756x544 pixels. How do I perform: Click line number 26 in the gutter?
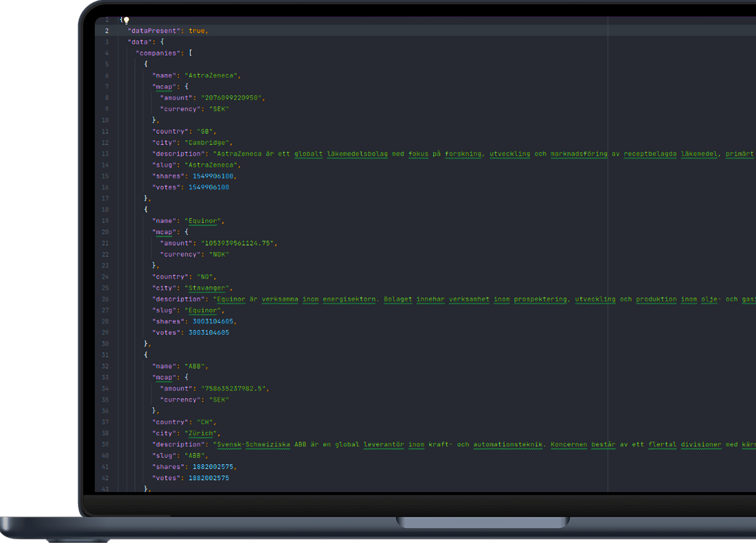(x=105, y=300)
